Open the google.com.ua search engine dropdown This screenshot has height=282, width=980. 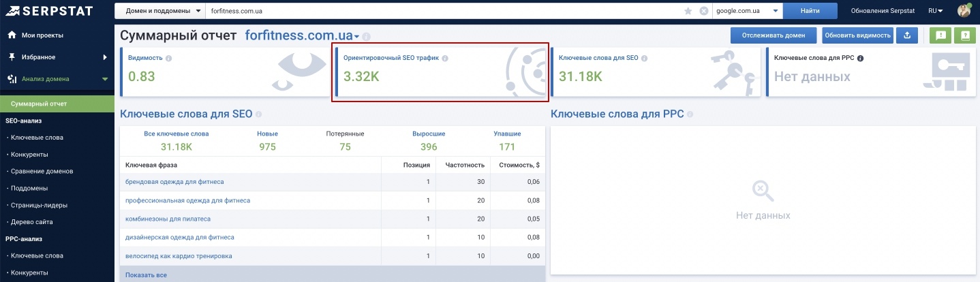coord(747,11)
